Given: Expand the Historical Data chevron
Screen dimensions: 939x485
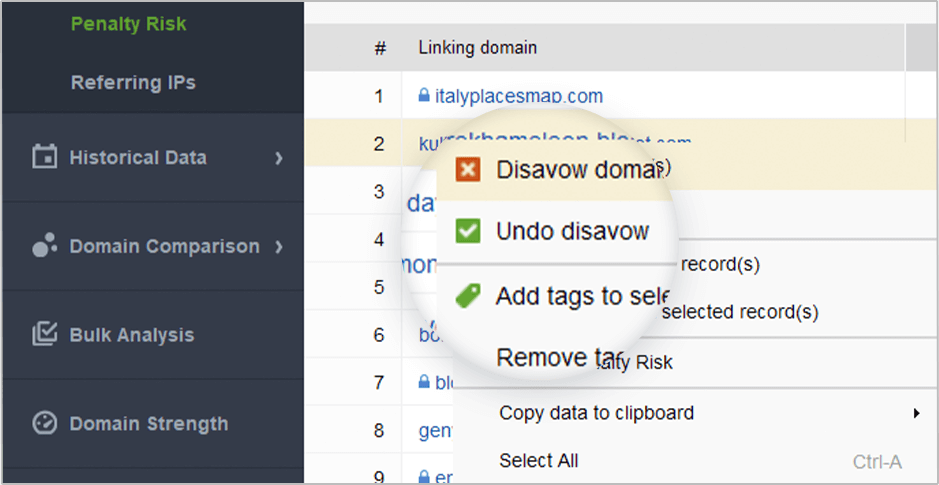Looking at the screenshot, I should click(278, 158).
